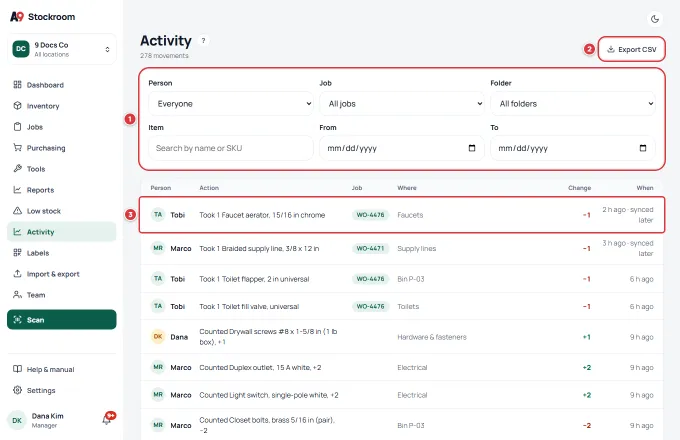The height and width of the screenshot is (440, 680).
Task: Click WO-4476 badge on Toilet fill valve row
Action: coord(370,306)
